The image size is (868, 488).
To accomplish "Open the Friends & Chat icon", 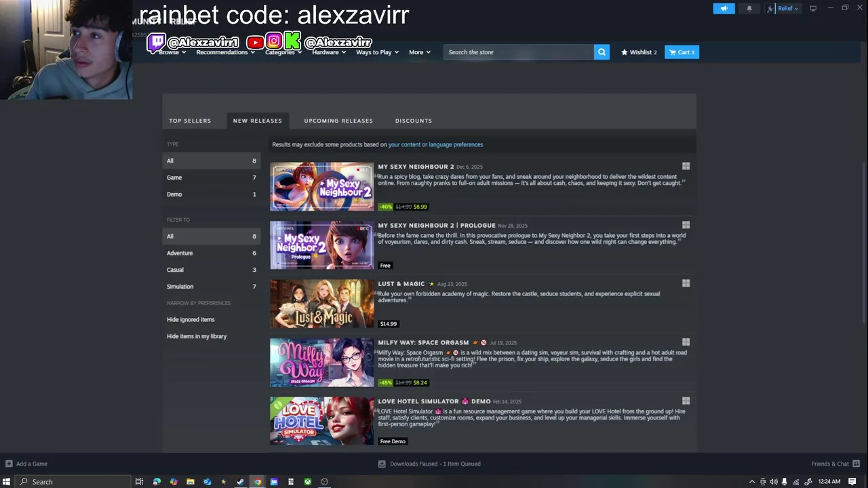I will click(856, 464).
